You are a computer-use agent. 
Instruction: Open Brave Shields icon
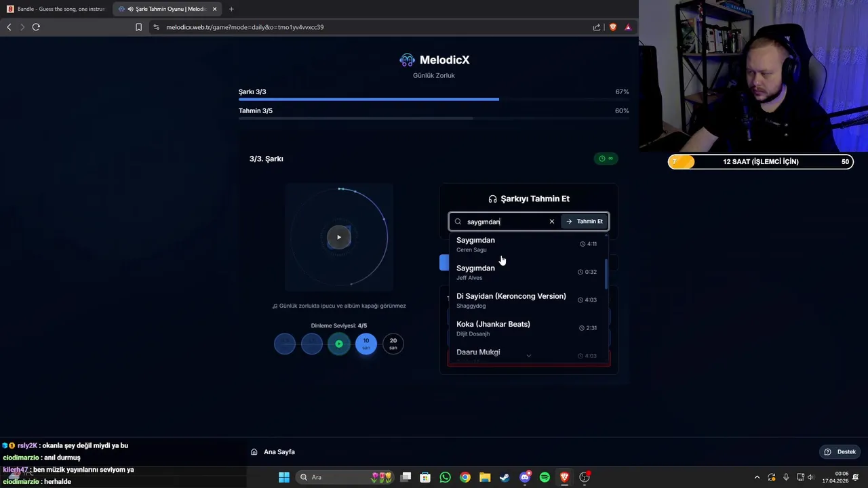(x=613, y=27)
